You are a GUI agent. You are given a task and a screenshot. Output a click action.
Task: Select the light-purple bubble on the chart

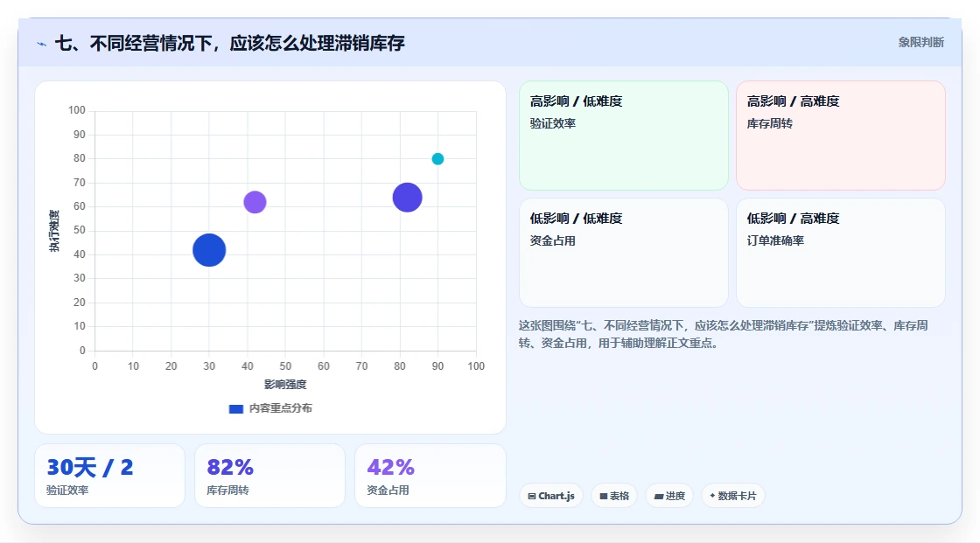click(255, 202)
